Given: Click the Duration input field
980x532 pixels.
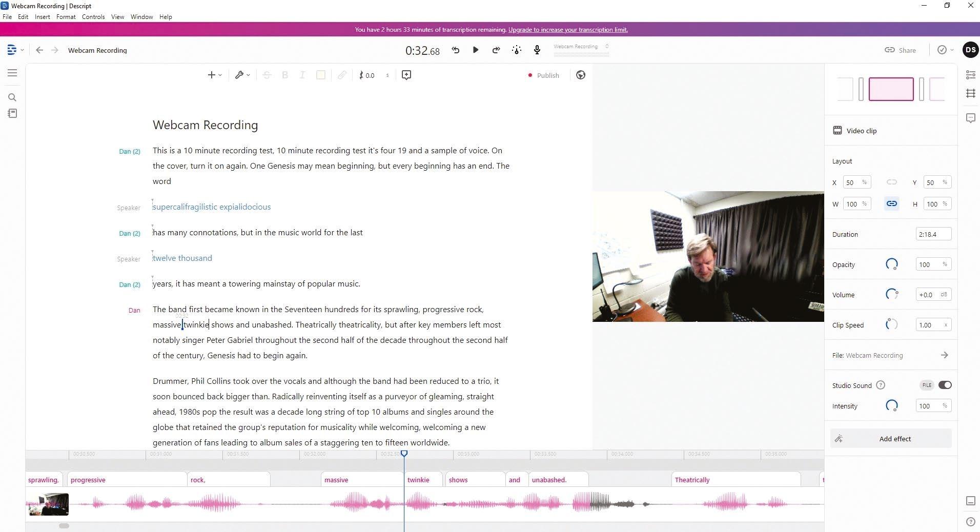Looking at the screenshot, I should (x=933, y=234).
